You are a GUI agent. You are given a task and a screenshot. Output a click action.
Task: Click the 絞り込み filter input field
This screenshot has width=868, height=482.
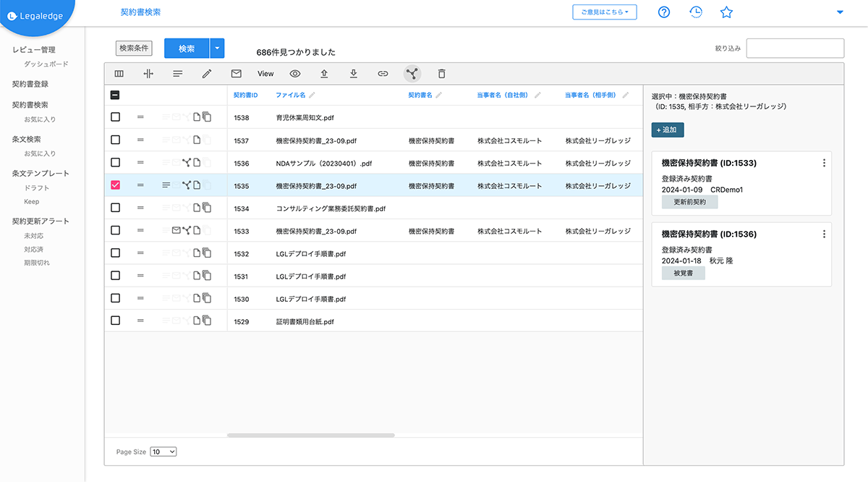796,48
